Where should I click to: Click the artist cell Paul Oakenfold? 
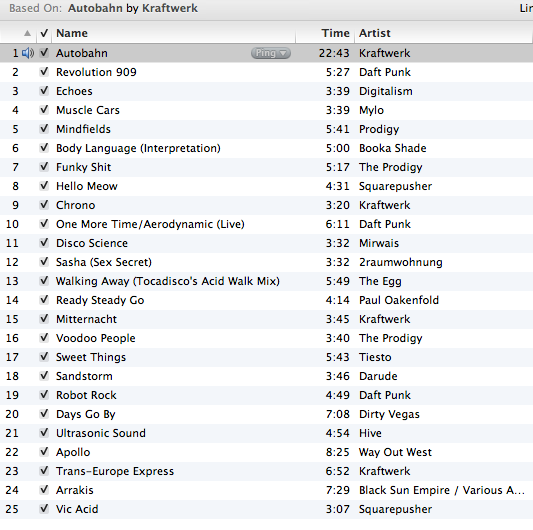pos(399,300)
